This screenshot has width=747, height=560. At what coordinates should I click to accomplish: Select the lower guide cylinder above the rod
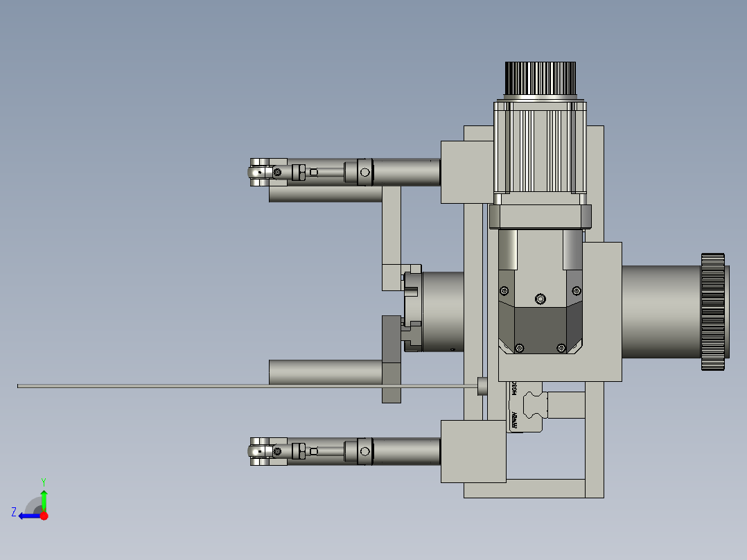coord(326,371)
